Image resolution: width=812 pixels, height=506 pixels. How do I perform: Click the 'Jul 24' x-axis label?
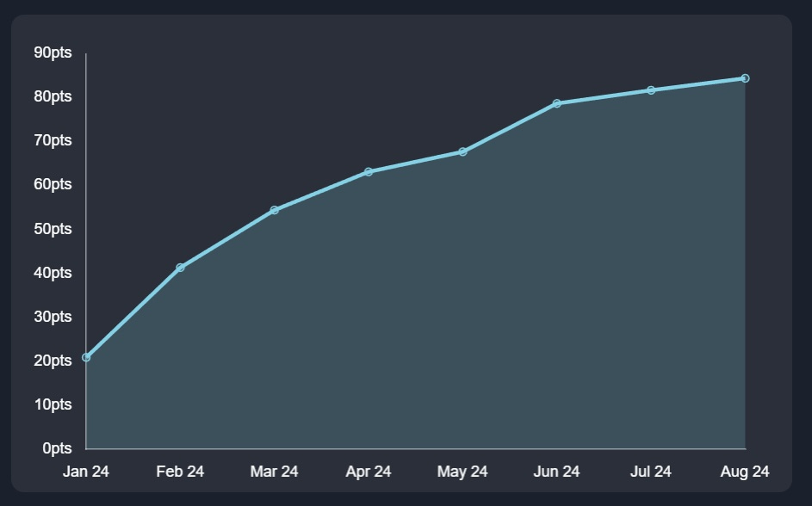click(651, 472)
